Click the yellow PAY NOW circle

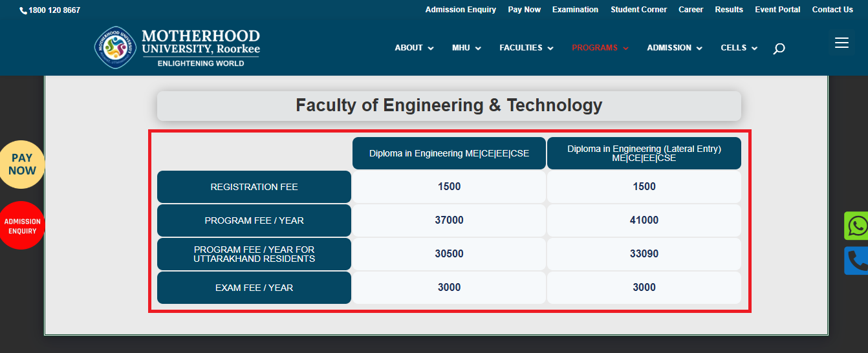coord(22,164)
